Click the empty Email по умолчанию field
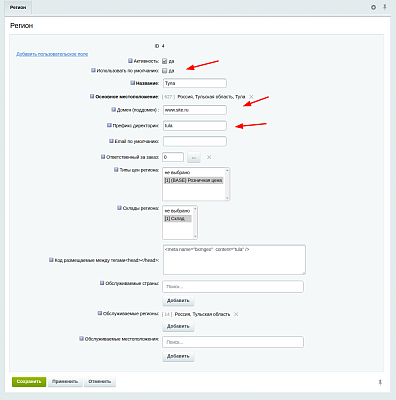Screen dimensions: 396x400 [x=195, y=141]
